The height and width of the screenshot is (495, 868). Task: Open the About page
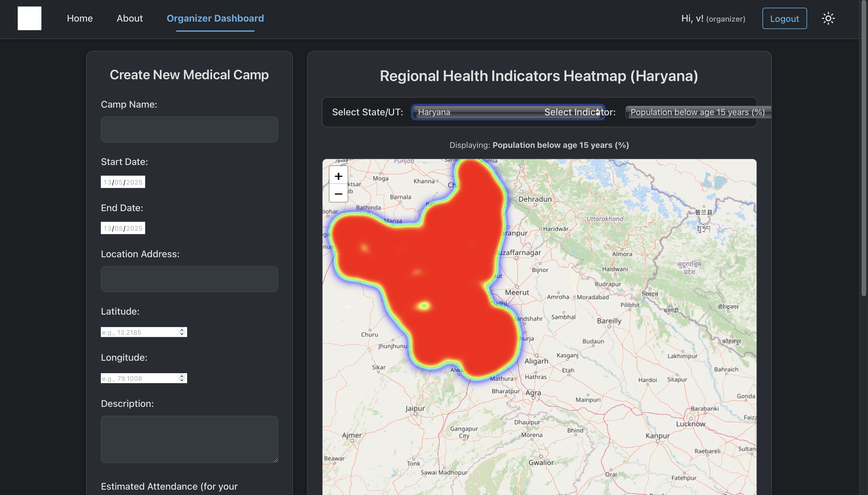pos(129,18)
